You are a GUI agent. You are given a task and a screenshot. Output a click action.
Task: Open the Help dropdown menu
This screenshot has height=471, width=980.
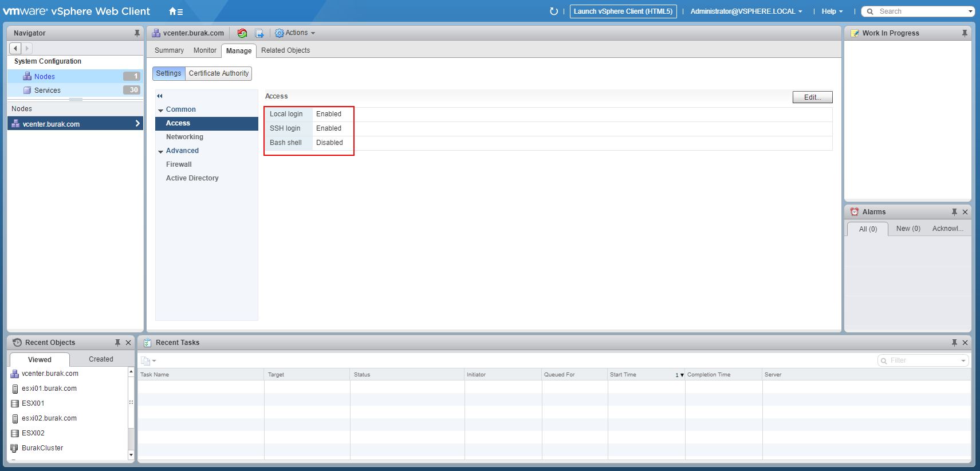(x=832, y=11)
